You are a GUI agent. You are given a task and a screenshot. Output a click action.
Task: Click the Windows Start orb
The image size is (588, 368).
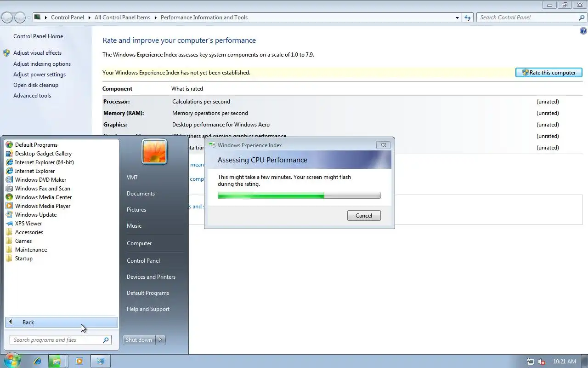click(x=12, y=361)
